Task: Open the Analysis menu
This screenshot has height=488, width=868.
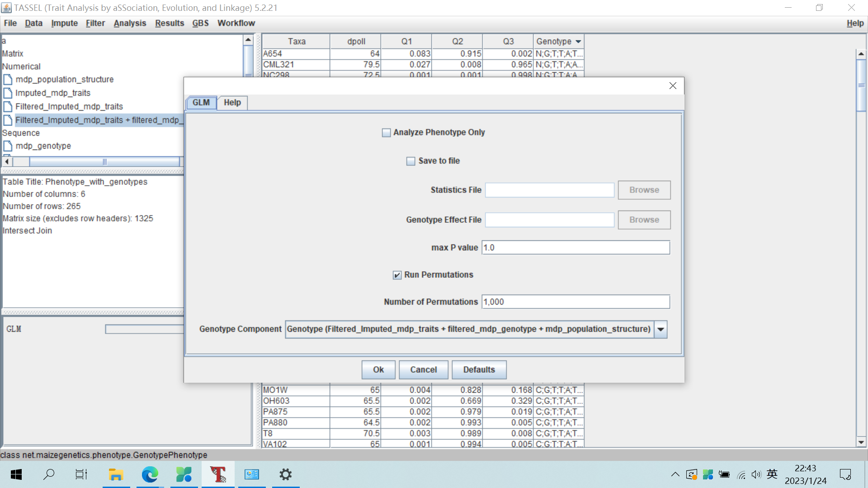Action: [130, 23]
